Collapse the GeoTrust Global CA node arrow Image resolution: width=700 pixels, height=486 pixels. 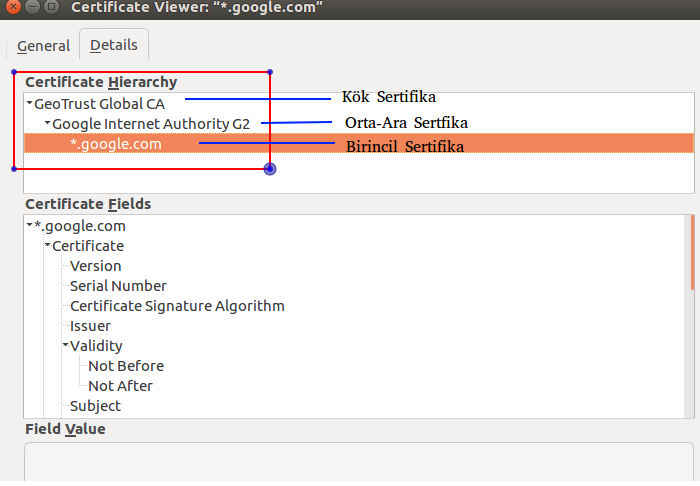click(x=29, y=103)
